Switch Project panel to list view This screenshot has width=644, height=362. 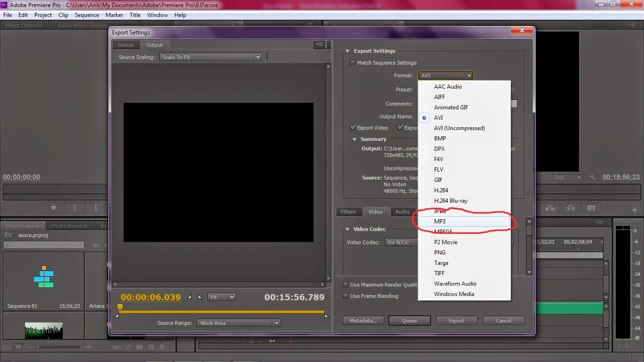click(7, 347)
